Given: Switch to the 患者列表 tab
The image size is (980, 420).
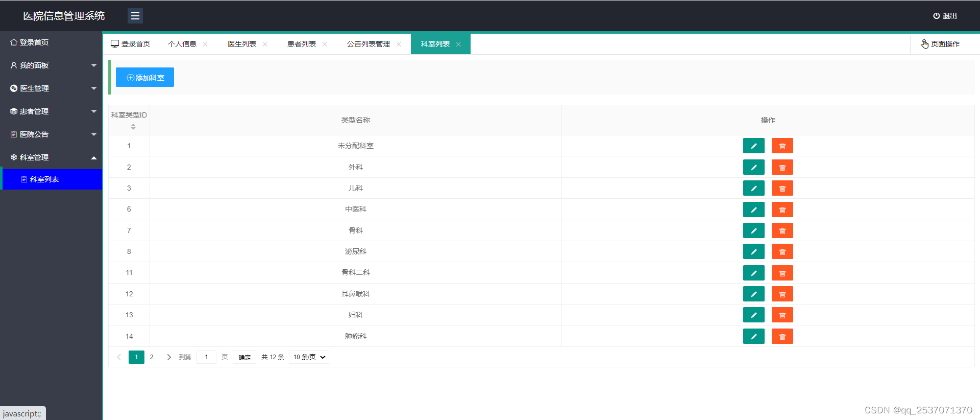Looking at the screenshot, I should click(302, 44).
